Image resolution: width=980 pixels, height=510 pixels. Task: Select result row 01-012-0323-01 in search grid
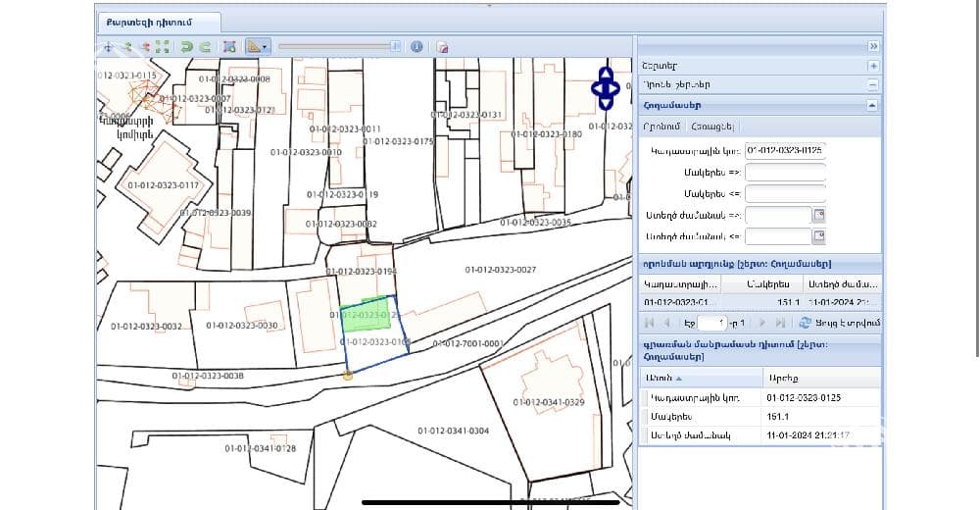tap(760, 302)
